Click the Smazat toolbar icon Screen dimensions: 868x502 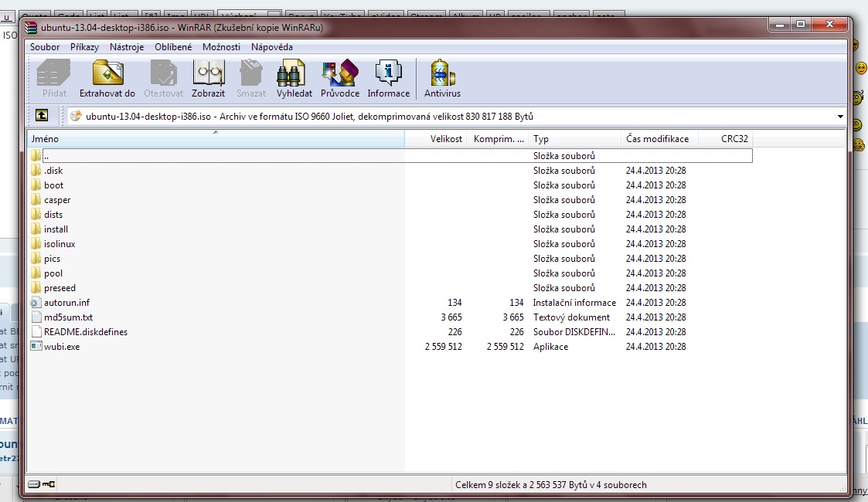[251, 79]
